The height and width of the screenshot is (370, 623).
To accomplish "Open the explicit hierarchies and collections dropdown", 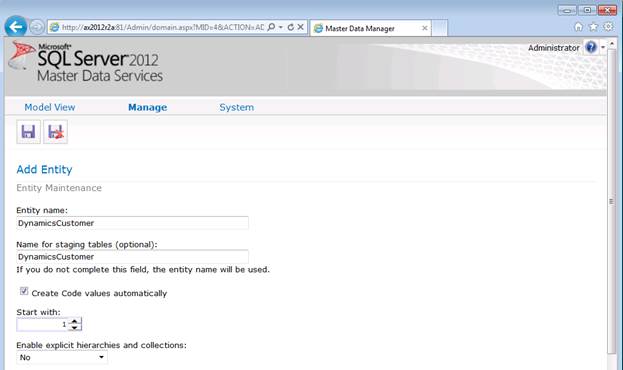I will (x=62, y=357).
